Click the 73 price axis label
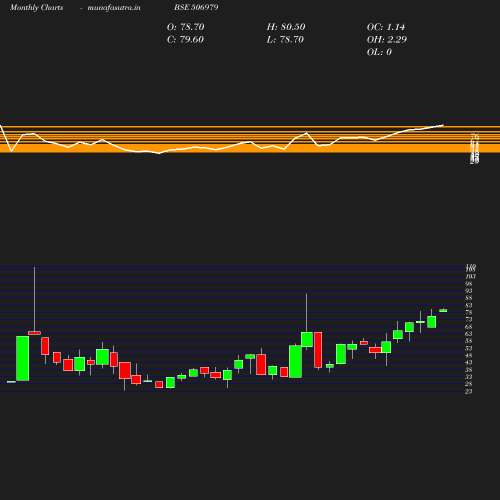The width and height of the screenshot is (500, 500). 469,319
